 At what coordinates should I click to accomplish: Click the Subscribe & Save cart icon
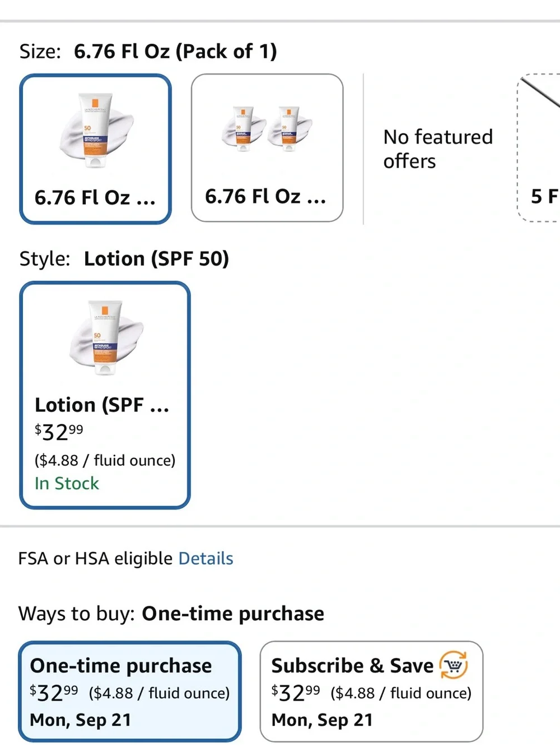pyautogui.click(x=454, y=665)
